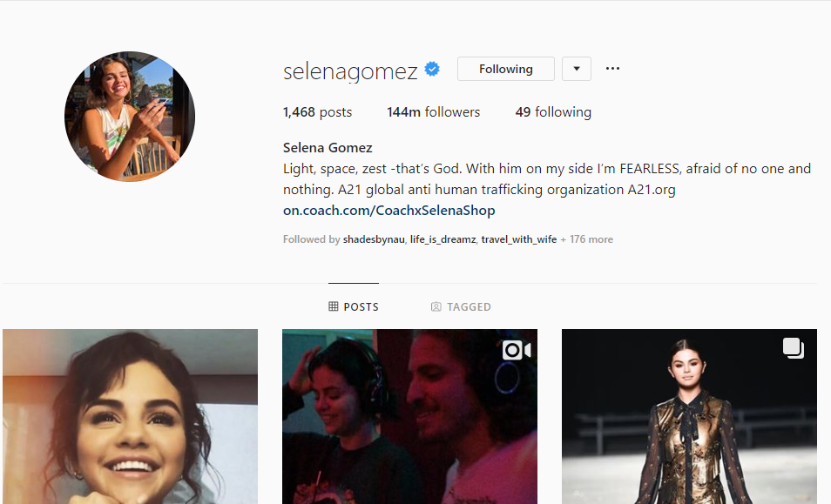Open the smiling selfie post thumbnail
The width and height of the screenshot is (831, 504).
pyautogui.click(x=130, y=416)
